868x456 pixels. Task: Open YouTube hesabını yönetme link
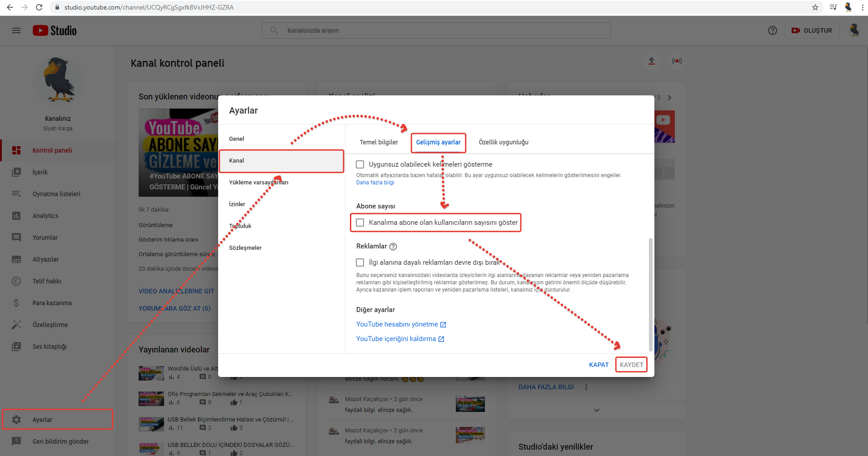pos(401,324)
